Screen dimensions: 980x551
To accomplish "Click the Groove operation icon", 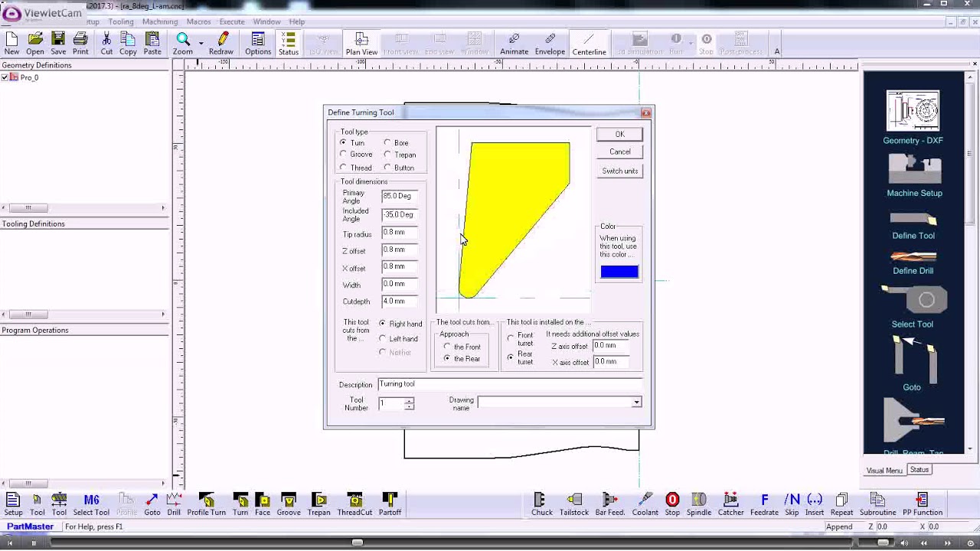I will 289,504.
